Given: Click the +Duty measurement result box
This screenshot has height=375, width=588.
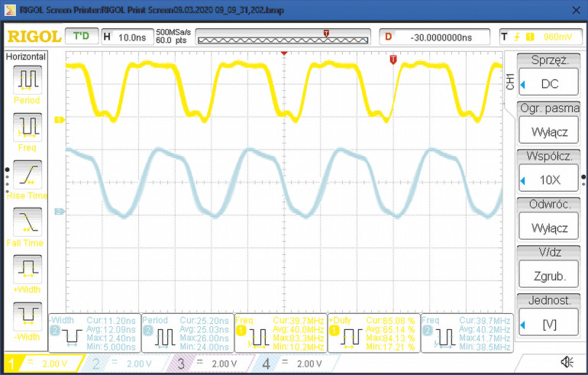Looking at the screenshot, I should [374, 333].
